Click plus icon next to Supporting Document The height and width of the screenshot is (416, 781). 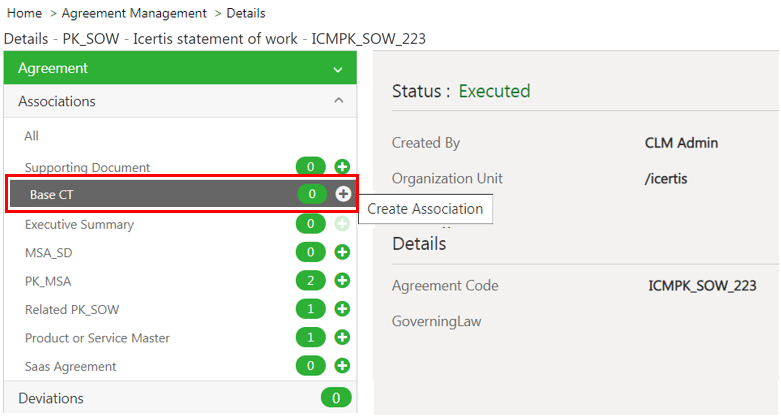342,167
